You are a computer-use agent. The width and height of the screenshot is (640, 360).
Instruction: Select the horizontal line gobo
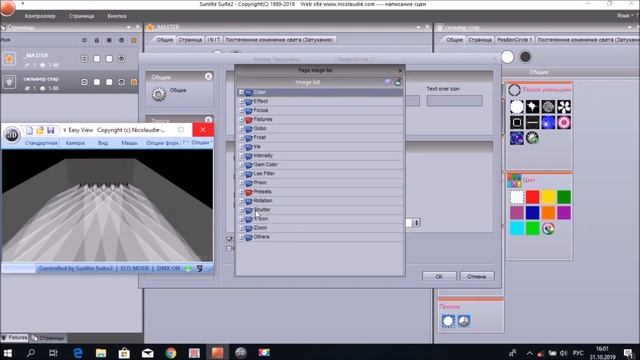[x=532, y=122]
